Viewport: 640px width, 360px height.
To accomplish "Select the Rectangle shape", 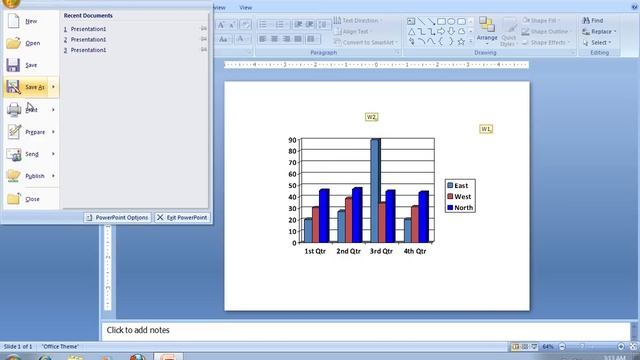I will click(x=441, y=21).
